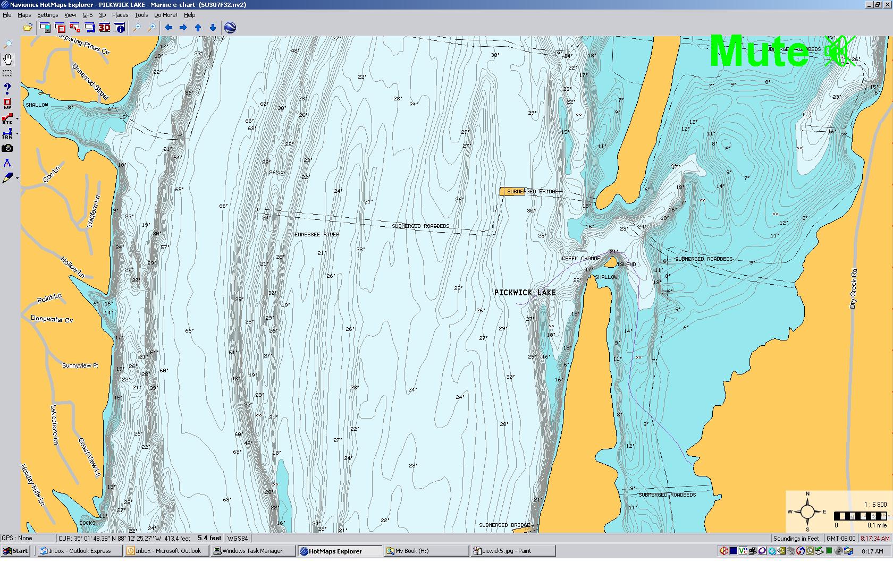Click the zoom in magnifier toolbar icon
893x588 pixels.
(151, 28)
